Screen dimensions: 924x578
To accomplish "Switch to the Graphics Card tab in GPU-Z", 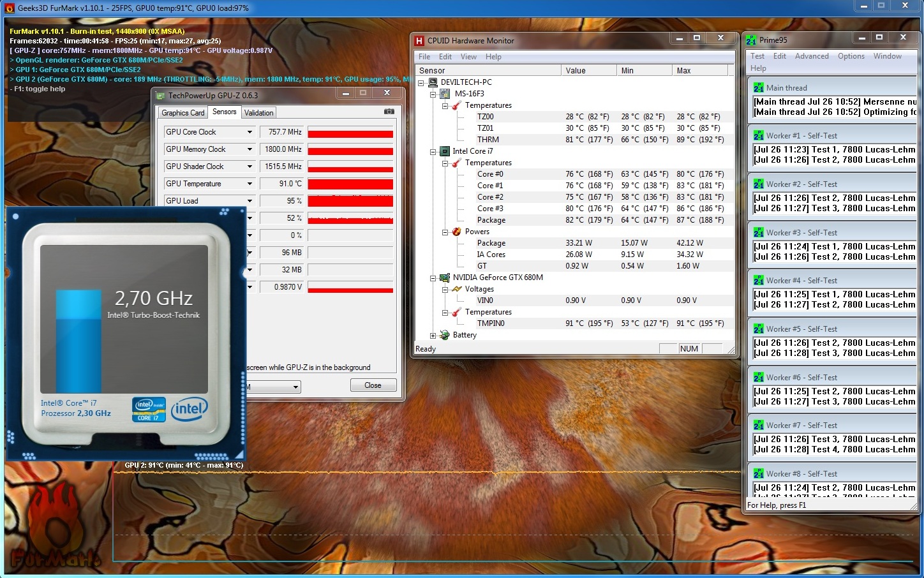I will (x=183, y=113).
